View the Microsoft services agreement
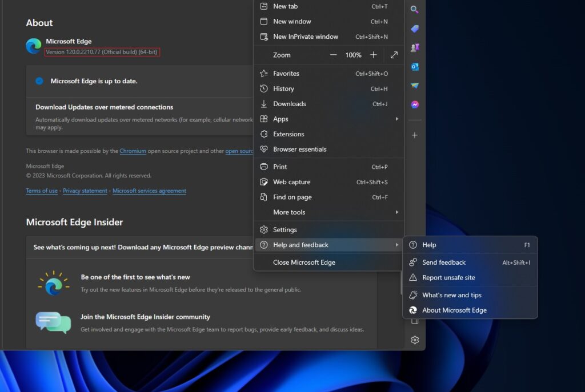The height and width of the screenshot is (392, 585). [149, 191]
